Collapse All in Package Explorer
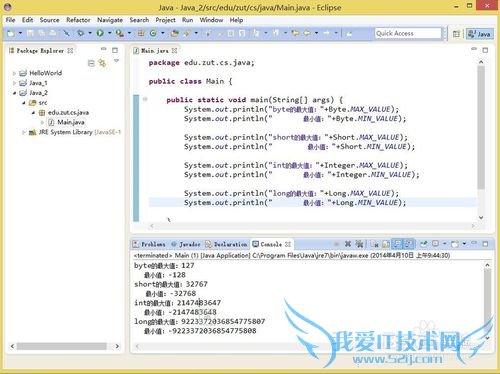The height and width of the screenshot is (374, 500). 91,63
